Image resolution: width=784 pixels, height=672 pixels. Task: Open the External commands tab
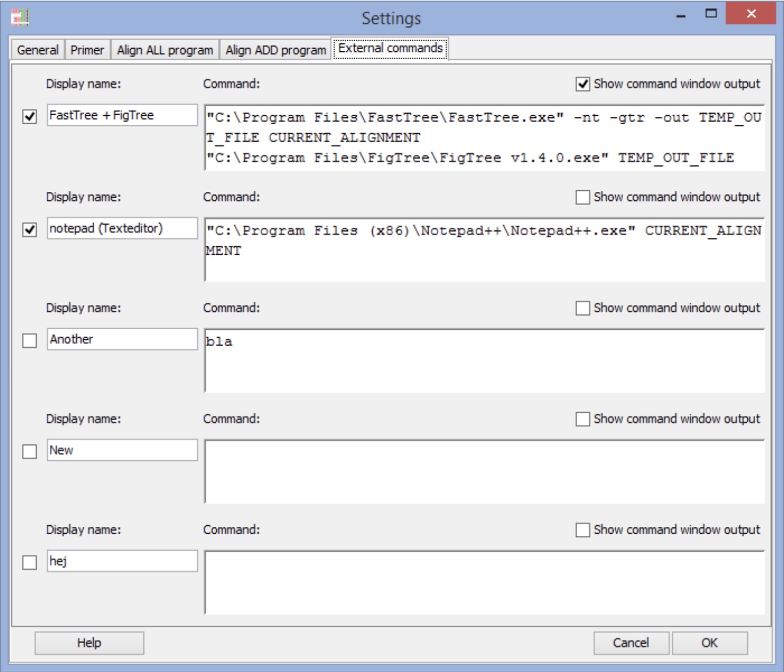click(x=390, y=49)
